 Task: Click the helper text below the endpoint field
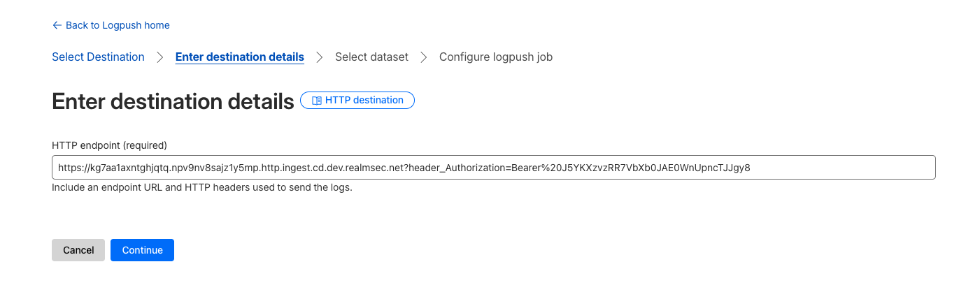(201, 188)
